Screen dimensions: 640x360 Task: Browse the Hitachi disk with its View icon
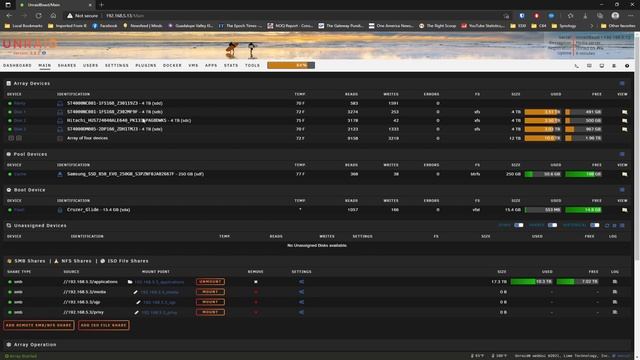point(624,120)
